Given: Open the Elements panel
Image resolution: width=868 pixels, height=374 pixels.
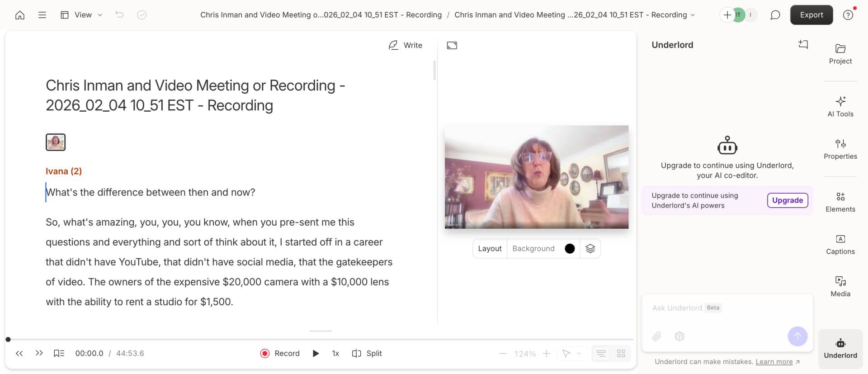Looking at the screenshot, I should 840,202.
